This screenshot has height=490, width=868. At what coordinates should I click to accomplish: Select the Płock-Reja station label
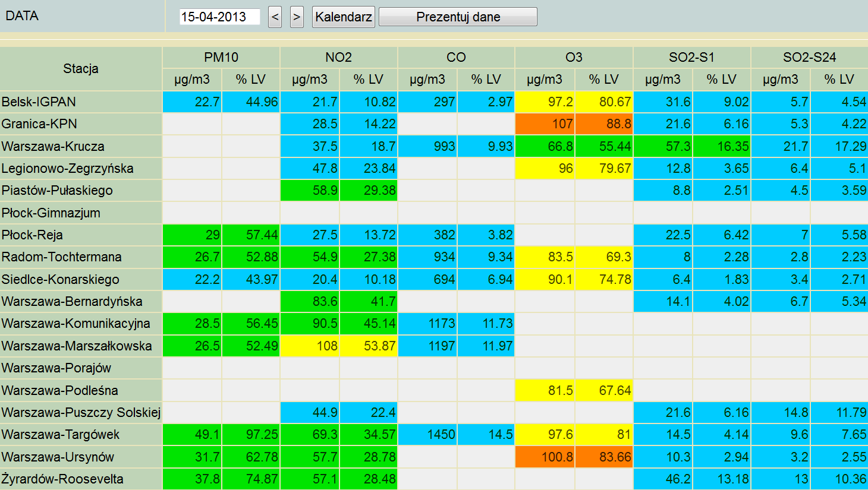(81, 235)
